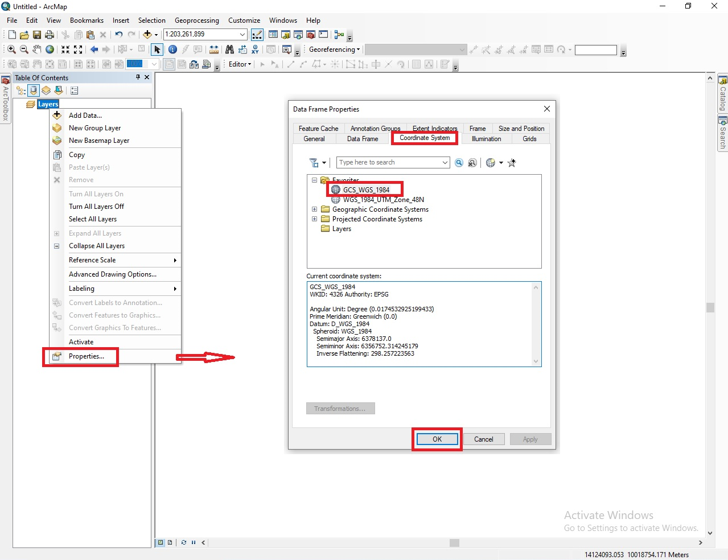Click Cancel in Data Frame Properties
The height and width of the screenshot is (560, 728).
pyautogui.click(x=484, y=439)
